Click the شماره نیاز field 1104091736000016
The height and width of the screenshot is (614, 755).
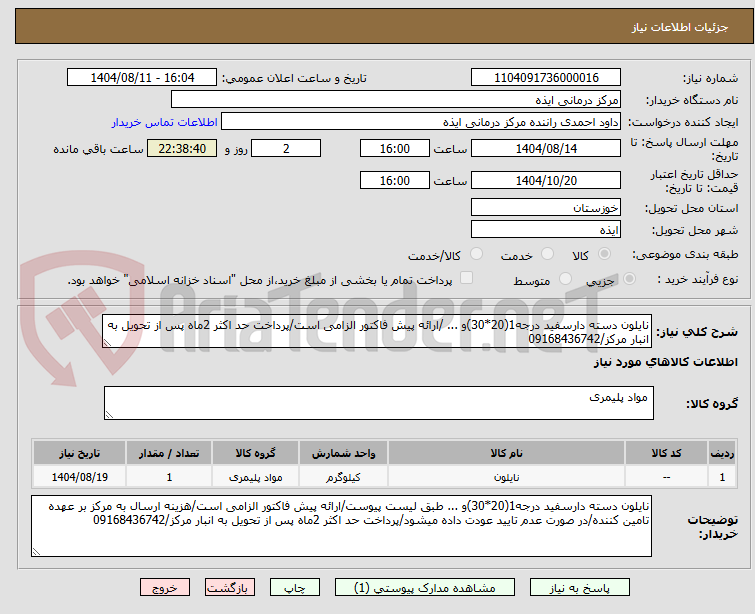[546, 78]
